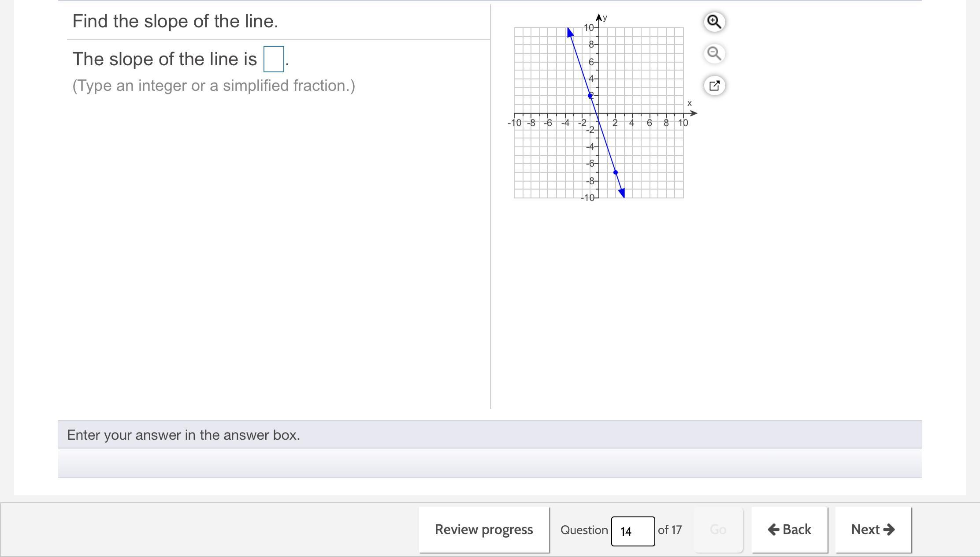
Task: Go to previous question with Back
Action: 789,529
